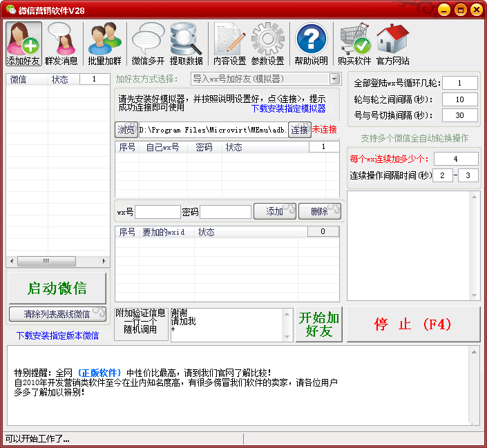Viewport: 487px width, 448px height.
Task: Open the 添加好友 add-friend tool
Action: point(23,43)
